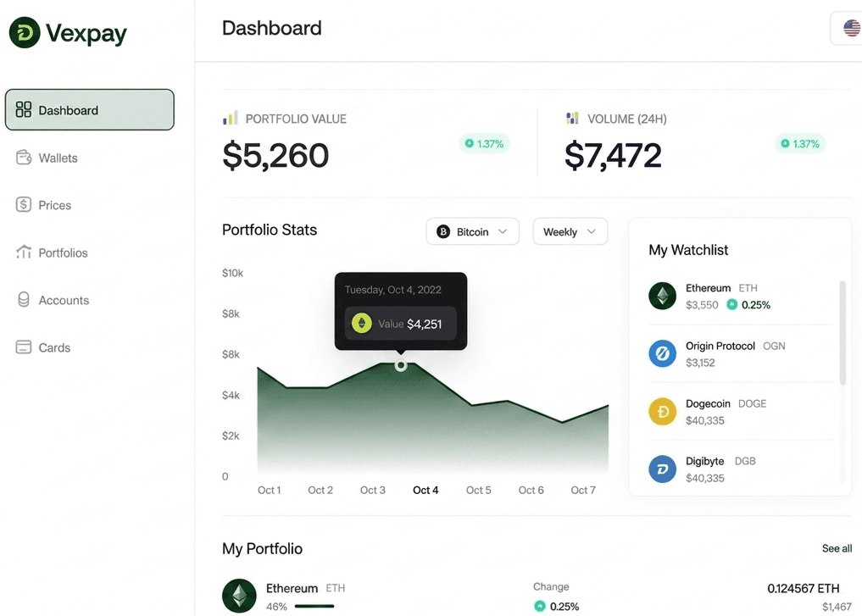Click the Bitcoin icon in the currency selector
Image resolution: width=862 pixels, height=616 pixels.
coord(443,232)
